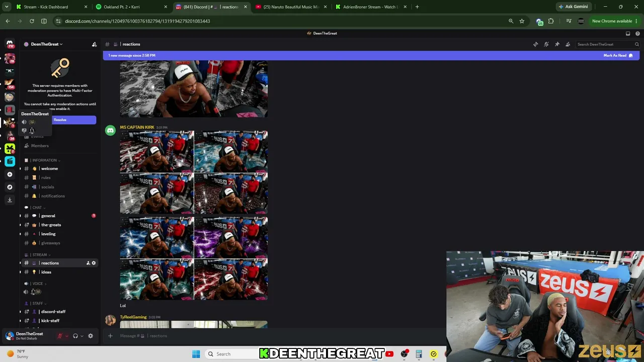Screen dimensions: 644x362
Task: Toggle the member list icon
Action: coord(568,44)
